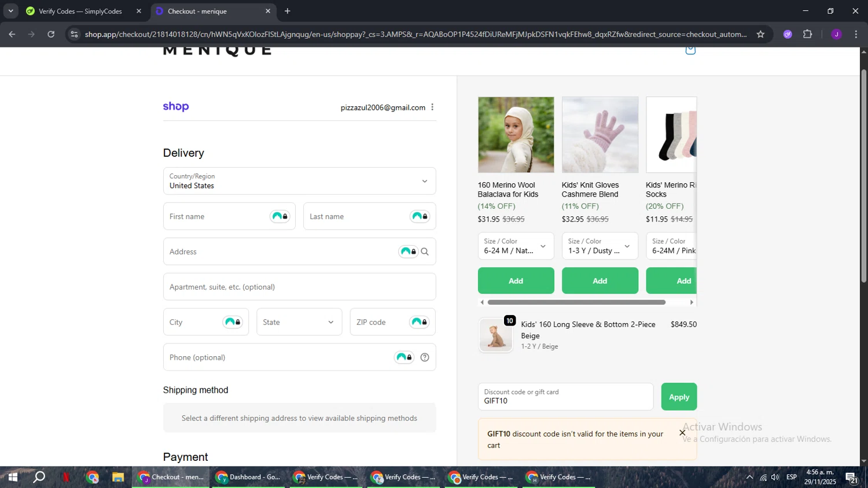Click autofill icon in City field
This screenshot has height=488, width=868.
(233, 322)
